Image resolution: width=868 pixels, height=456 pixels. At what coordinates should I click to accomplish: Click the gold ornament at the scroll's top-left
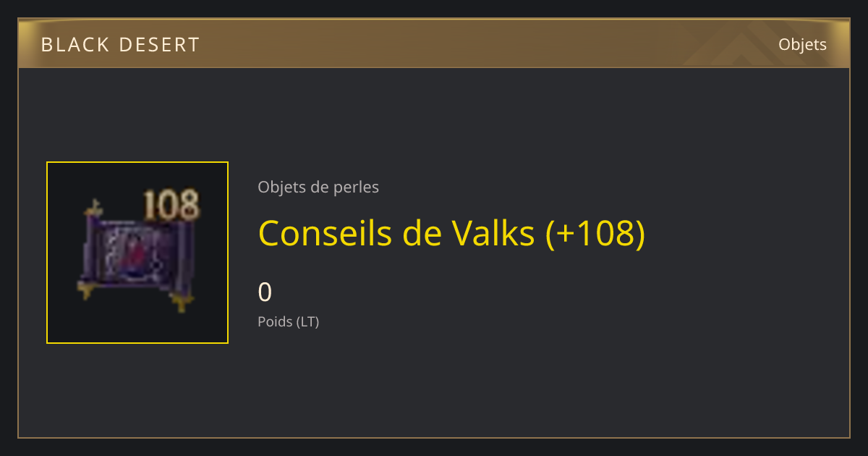[93, 211]
